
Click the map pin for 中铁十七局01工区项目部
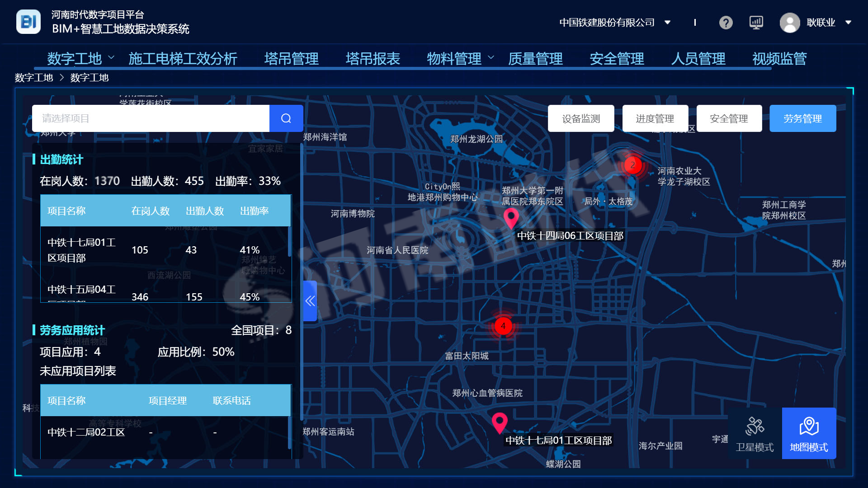click(x=500, y=423)
